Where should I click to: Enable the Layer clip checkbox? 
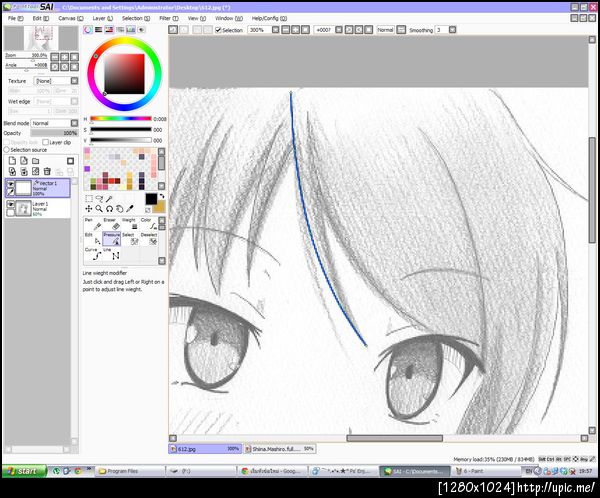coord(46,142)
